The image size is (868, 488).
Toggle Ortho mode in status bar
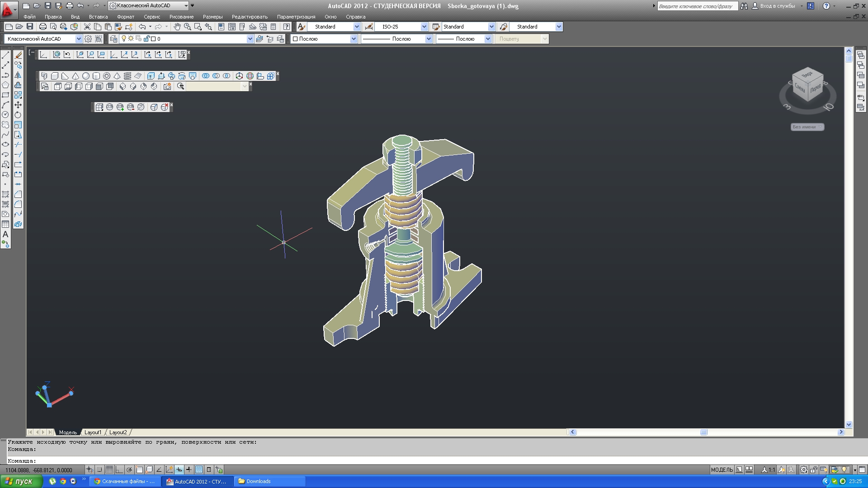tap(119, 470)
